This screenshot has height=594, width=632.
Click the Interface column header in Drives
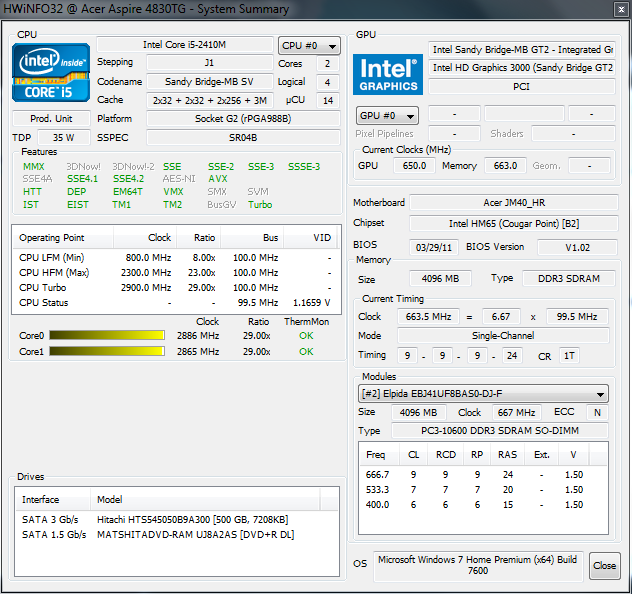(52, 500)
